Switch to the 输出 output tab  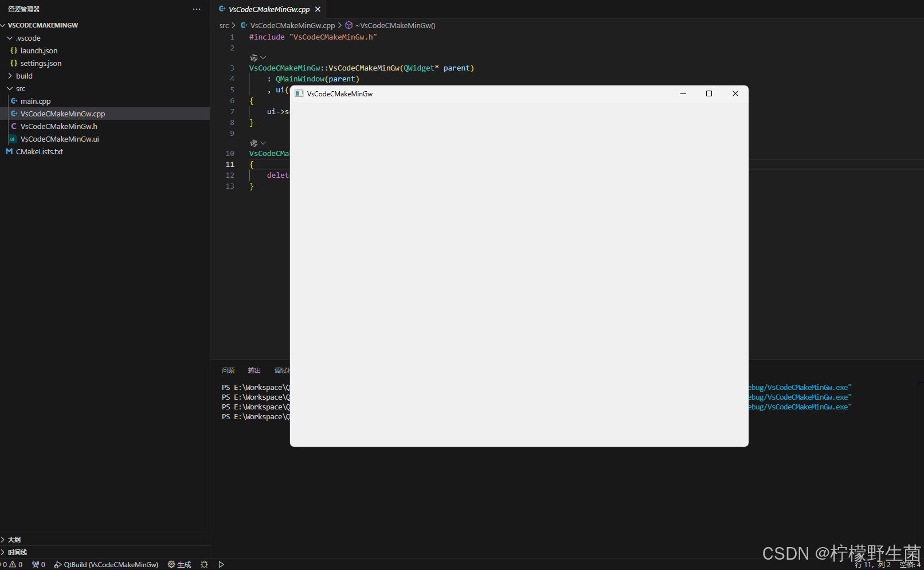point(254,370)
